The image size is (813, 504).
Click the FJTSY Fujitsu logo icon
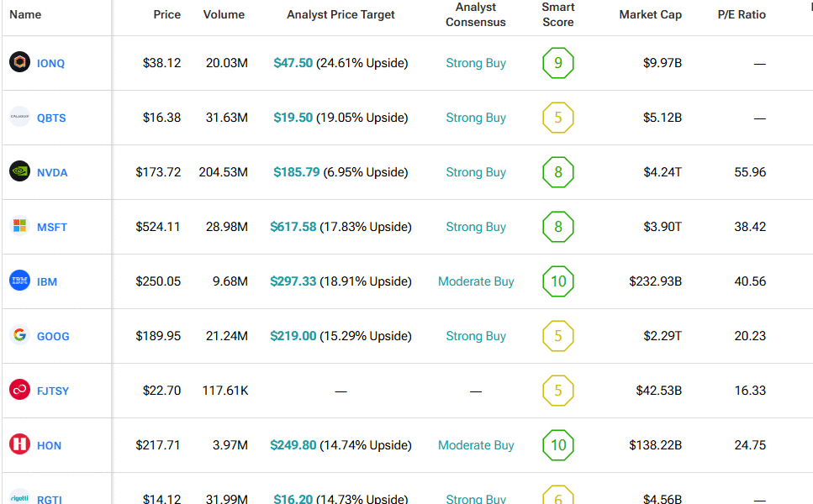(19, 390)
